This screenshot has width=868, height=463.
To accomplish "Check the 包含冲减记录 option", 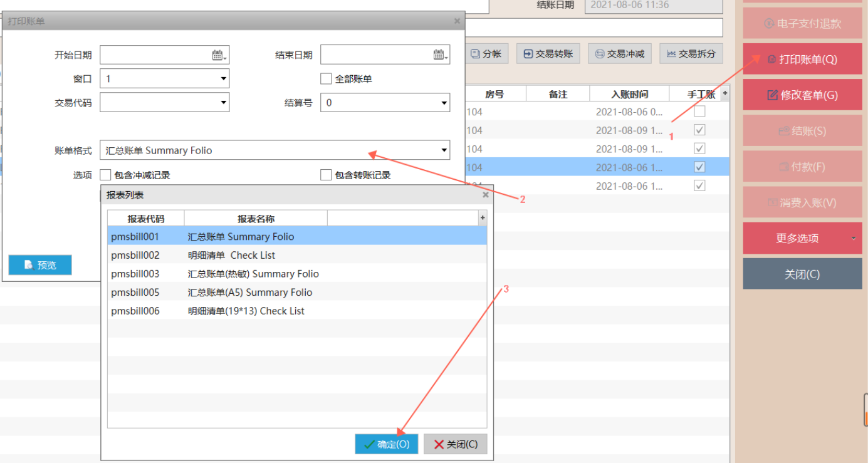I will [x=105, y=175].
